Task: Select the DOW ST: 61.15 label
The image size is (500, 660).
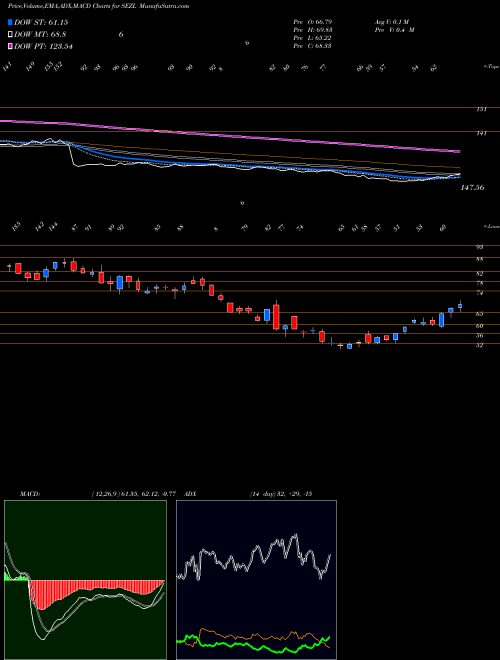Action: coord(41,22)
